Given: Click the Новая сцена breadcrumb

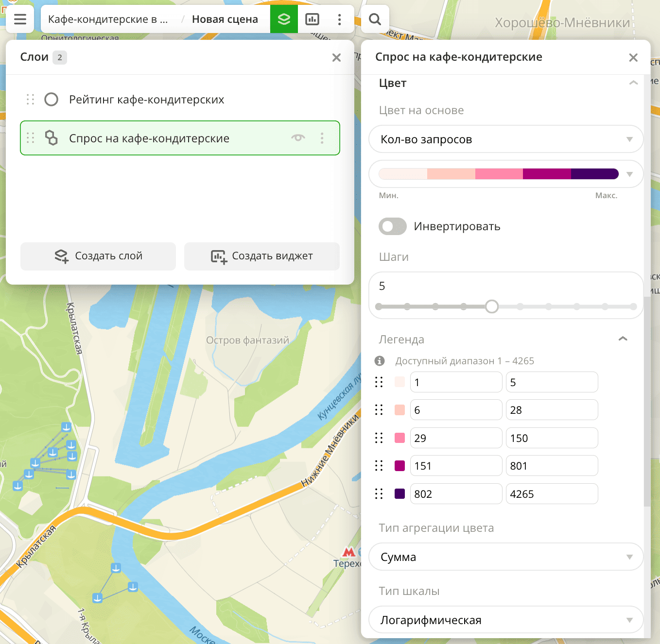Looking at the screenshot, I should (225, 19).
